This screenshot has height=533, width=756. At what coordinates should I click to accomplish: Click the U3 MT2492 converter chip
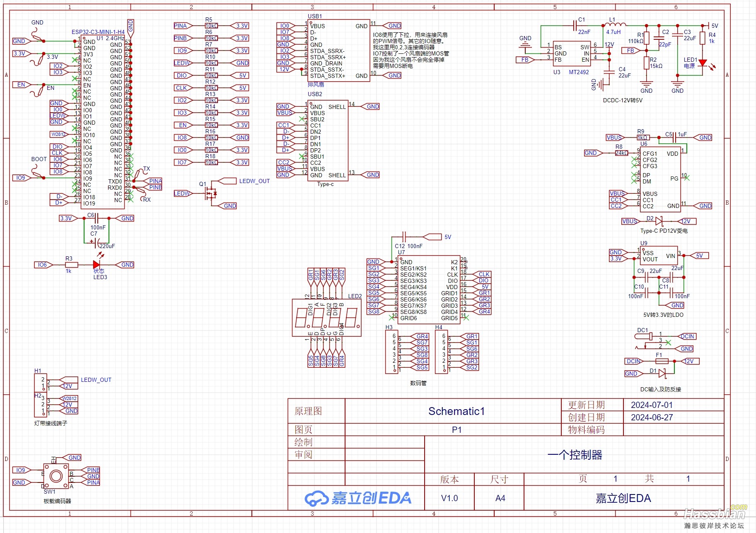tap(572, 53)
